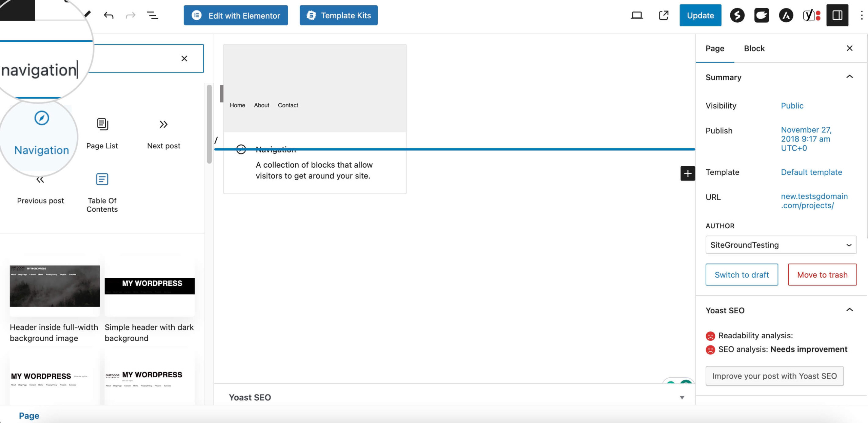Click the About link in the preview
Image resolution: width=868 pixels, height=423 pixels.
261,105
